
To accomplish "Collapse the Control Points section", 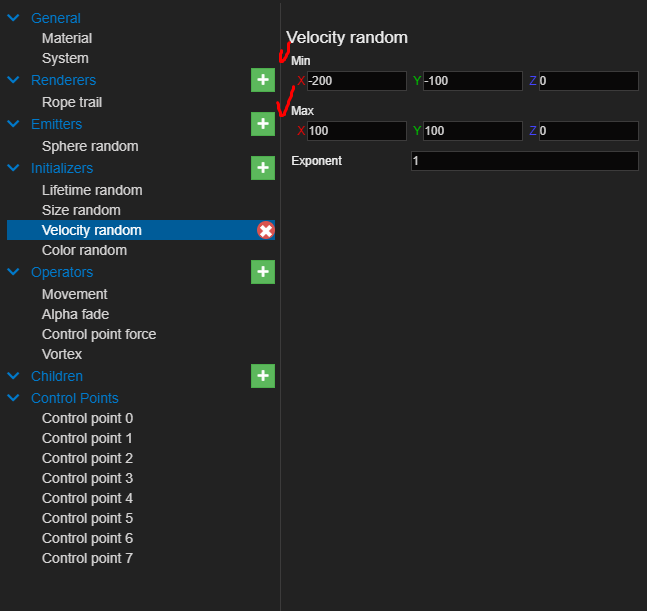I will click(x=14, y=398).
